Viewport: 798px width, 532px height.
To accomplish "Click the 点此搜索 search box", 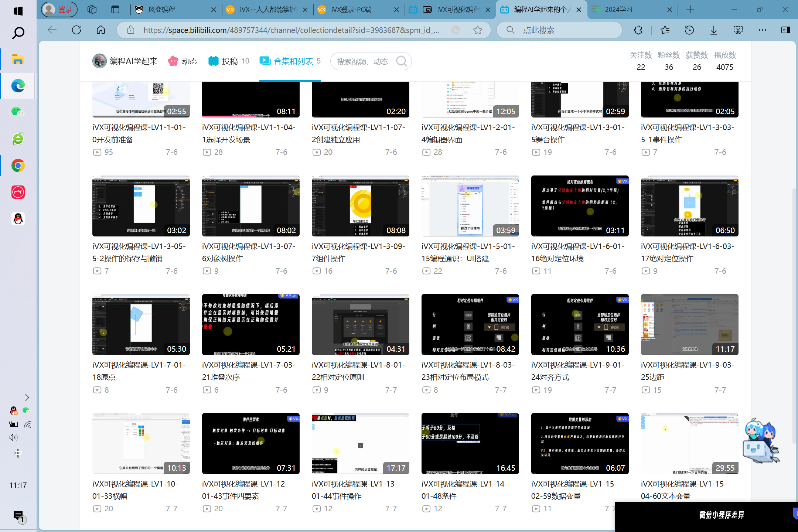I will click(x=559, y=30).
